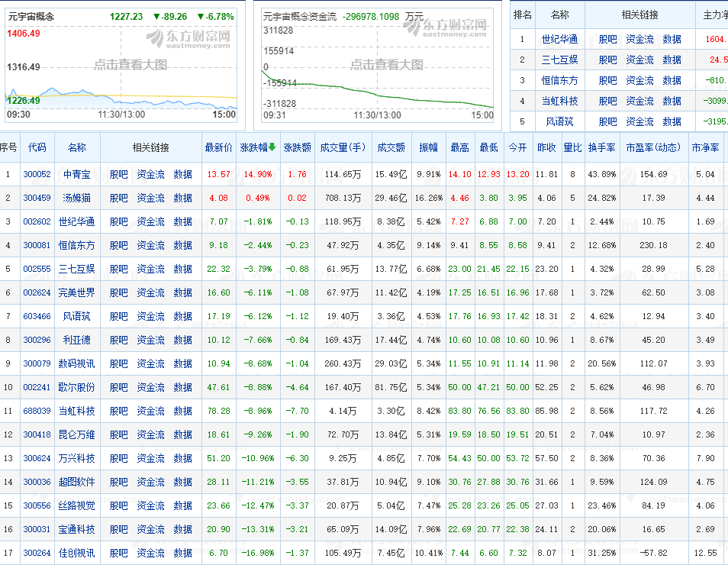Sort by 市净率 column header

point(705,148)
